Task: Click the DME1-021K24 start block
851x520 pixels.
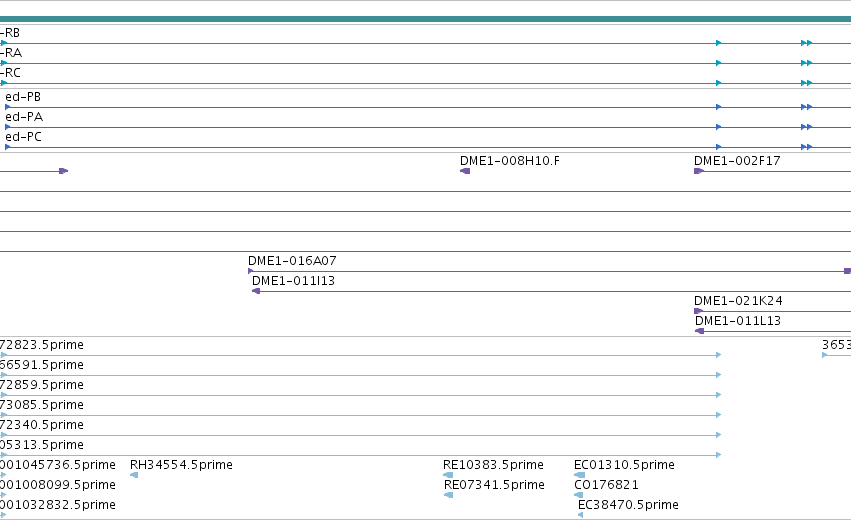Action: tap(698, 311)
